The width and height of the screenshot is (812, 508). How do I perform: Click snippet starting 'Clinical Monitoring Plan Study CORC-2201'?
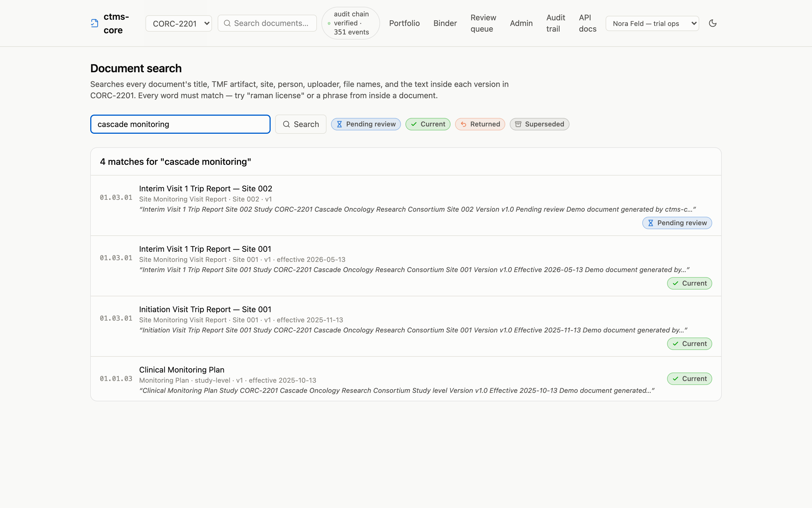click(x=397, y=390)
